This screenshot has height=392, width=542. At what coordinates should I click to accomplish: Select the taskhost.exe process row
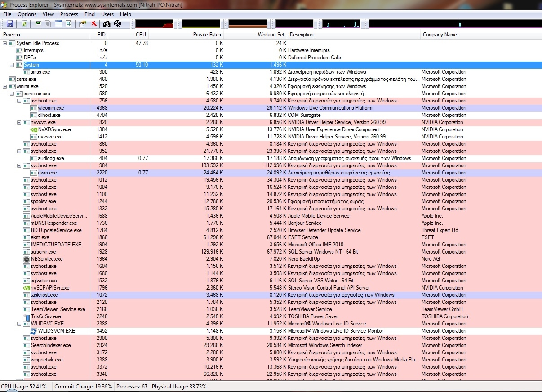pos(271,295)
